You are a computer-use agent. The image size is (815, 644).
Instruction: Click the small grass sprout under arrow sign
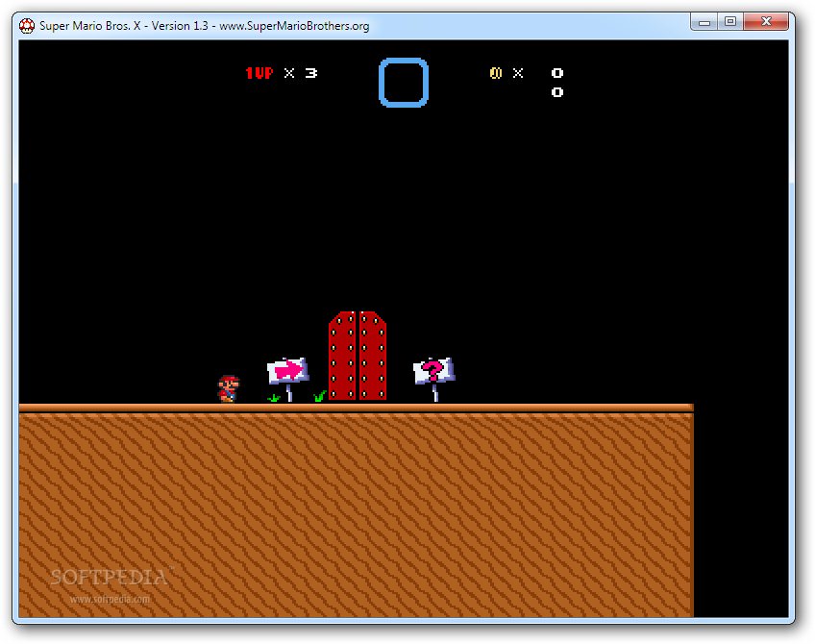click(273, 398)
